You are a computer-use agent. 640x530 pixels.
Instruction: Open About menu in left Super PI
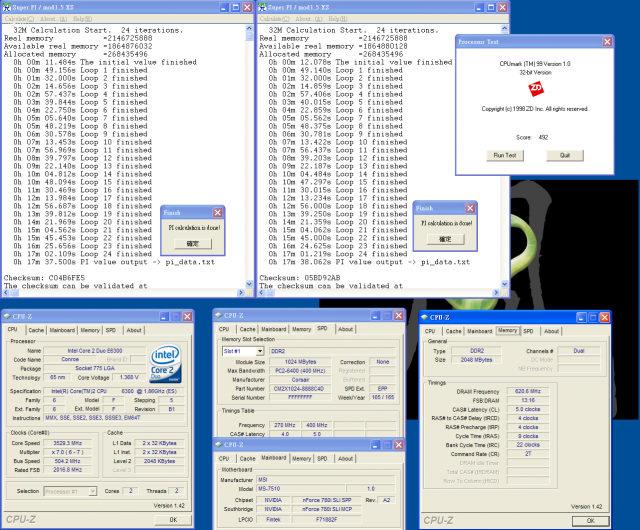click(x=53, y=19)
